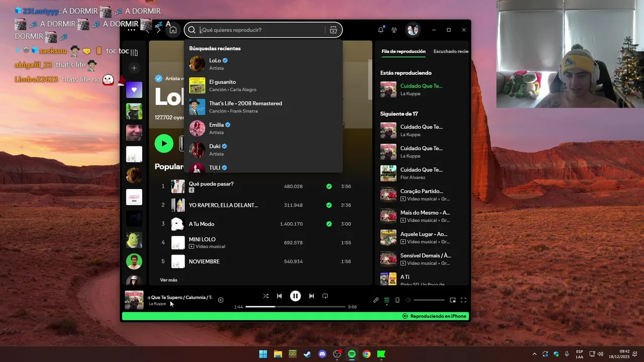The width and height of the screenshot is (644, 362).
Task: Play Coração Partido... in the queue
Action: click(422, 195)
